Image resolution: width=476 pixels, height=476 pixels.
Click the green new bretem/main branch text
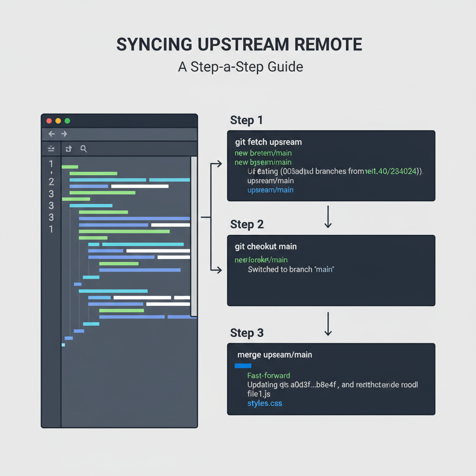[263, 153]
